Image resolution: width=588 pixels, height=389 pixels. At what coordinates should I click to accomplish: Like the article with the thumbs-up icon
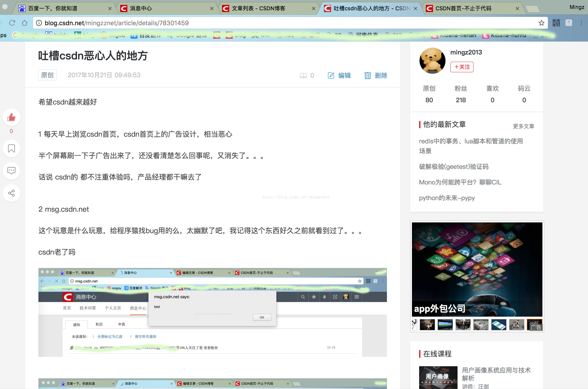11,117
